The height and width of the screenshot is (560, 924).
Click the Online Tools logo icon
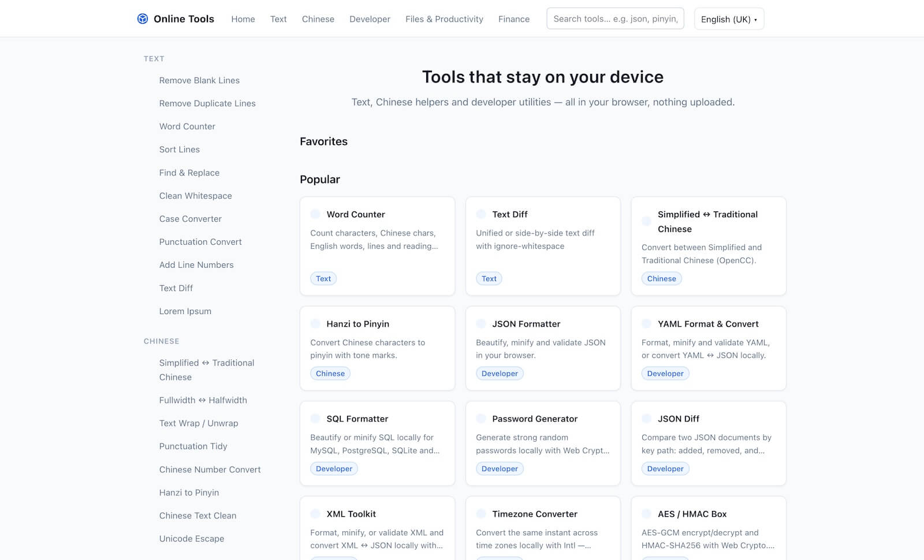(x=143, y=19)
